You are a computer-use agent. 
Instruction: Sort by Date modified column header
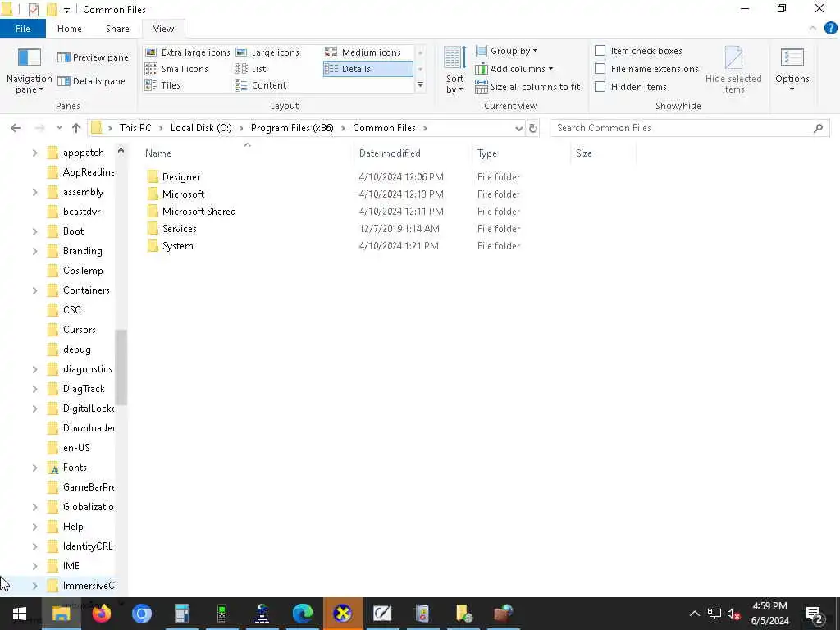413,153
